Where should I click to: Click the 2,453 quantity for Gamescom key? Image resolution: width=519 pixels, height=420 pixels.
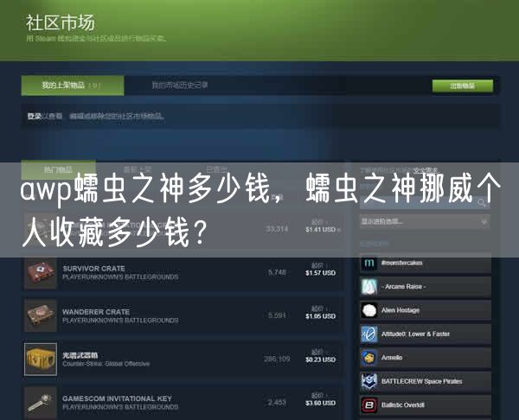tap(277, 402)
